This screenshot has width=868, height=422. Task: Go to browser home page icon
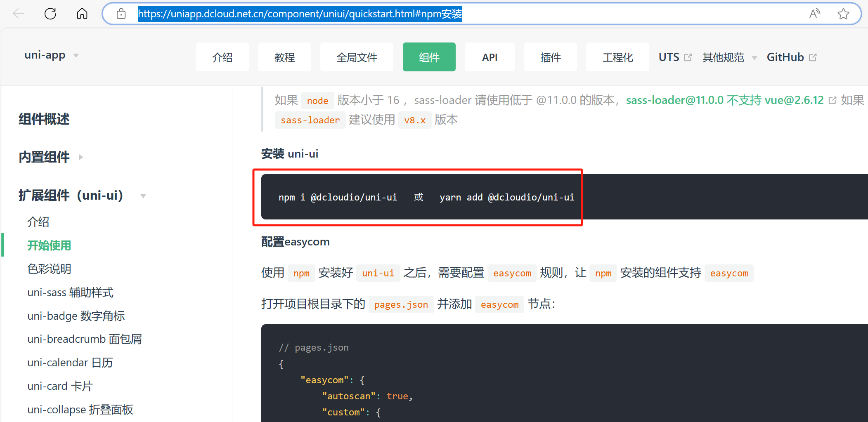[x=82, y=14]
